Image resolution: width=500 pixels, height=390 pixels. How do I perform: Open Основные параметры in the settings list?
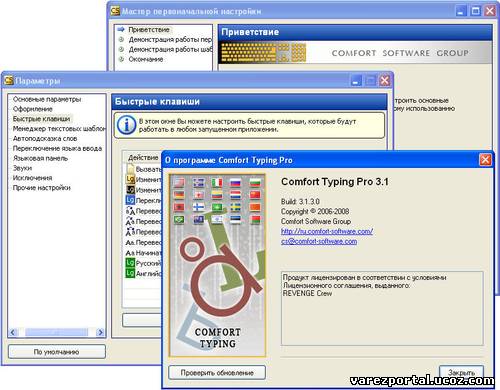47,99
